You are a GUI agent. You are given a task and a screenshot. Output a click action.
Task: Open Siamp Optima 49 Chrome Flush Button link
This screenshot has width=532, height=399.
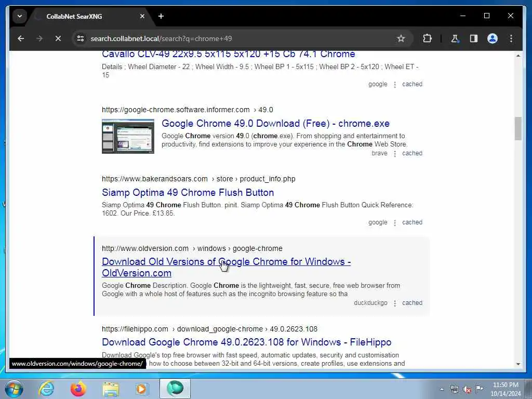click(188, 192)
